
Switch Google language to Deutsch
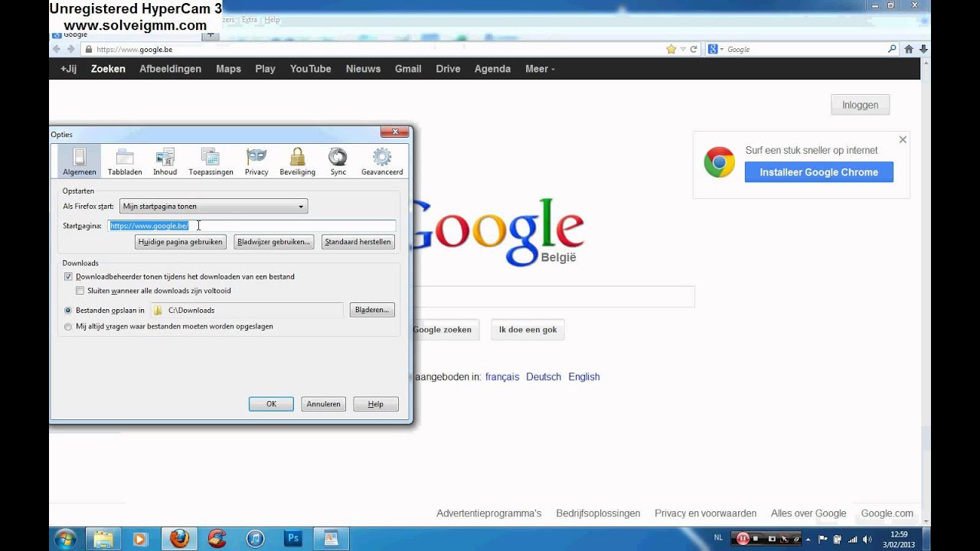(x=544, y=377)
